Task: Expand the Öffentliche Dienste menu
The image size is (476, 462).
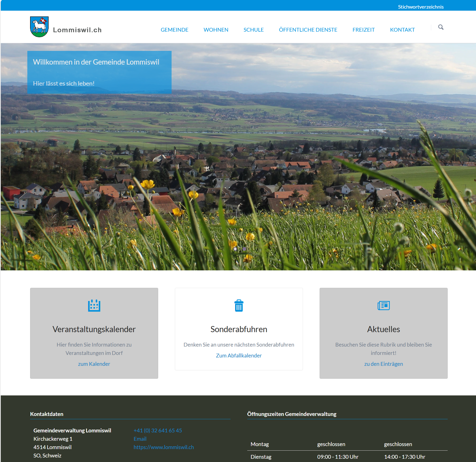Action: pos(308,30)
